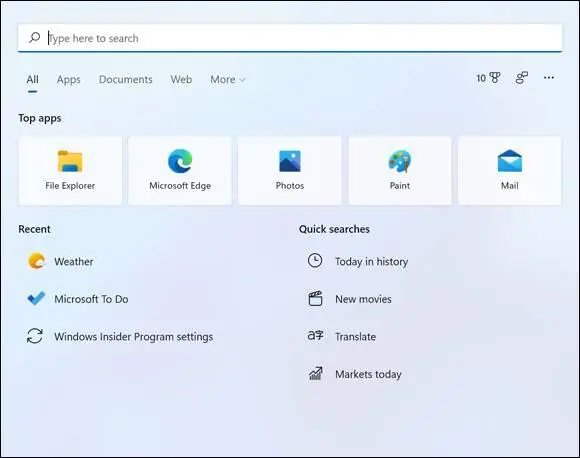Viewport: 580px width, 458px height.
Task: Focus the 'Type here to search' field
Action: tap(290, 38)
